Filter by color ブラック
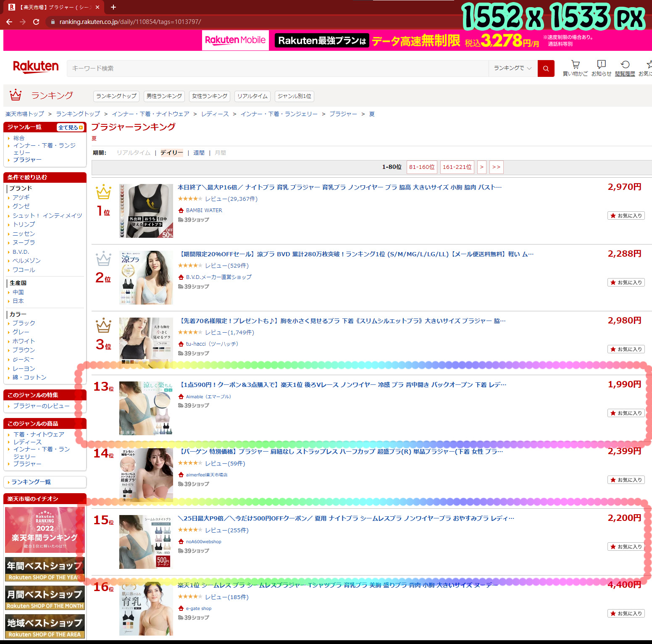 [x=24, y=323]
